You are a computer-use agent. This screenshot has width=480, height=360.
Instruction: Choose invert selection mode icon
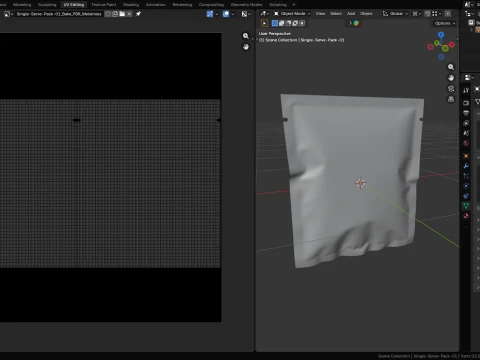(x=295, y=23)
